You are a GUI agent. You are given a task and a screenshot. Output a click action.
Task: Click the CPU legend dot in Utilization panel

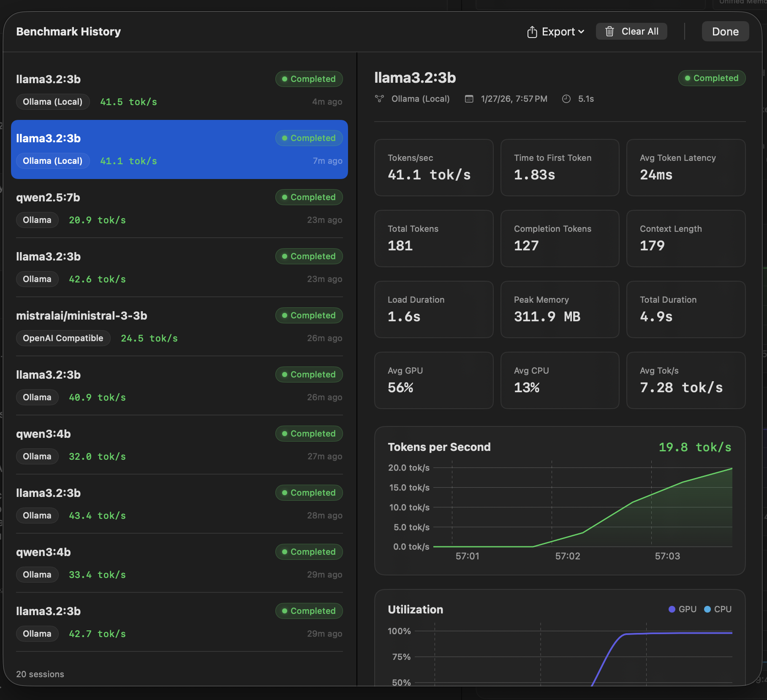coord(707,609)
